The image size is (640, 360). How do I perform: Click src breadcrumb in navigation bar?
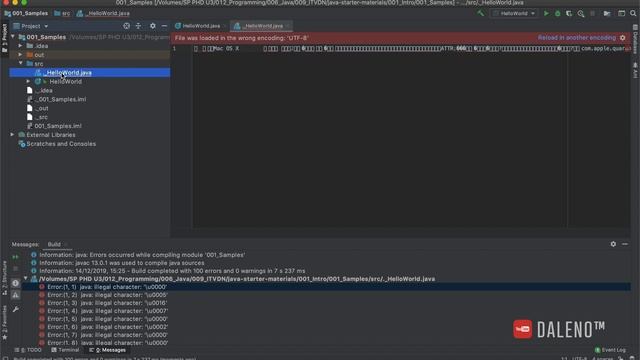point(62,13)
